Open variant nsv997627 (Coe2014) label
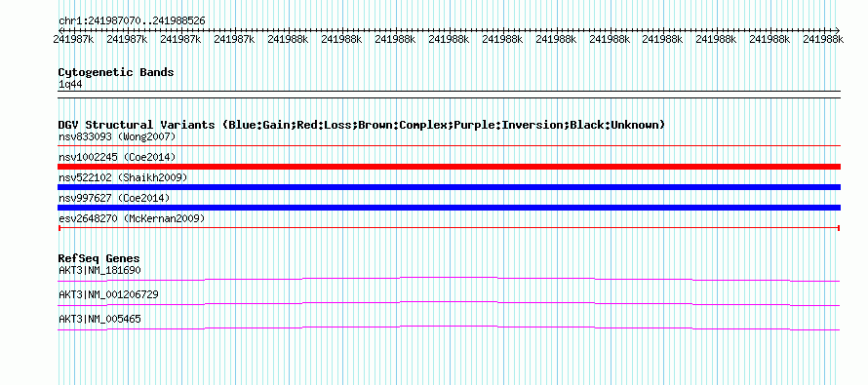The width and height of the screenshot is (868, 385). pos(114,198)
